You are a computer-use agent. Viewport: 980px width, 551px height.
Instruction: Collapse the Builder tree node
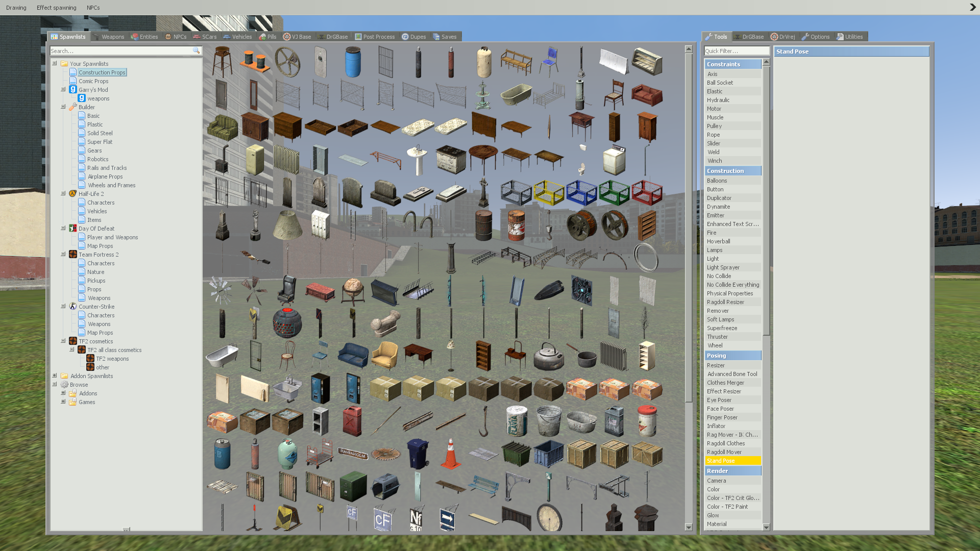[x=63, y=107]
